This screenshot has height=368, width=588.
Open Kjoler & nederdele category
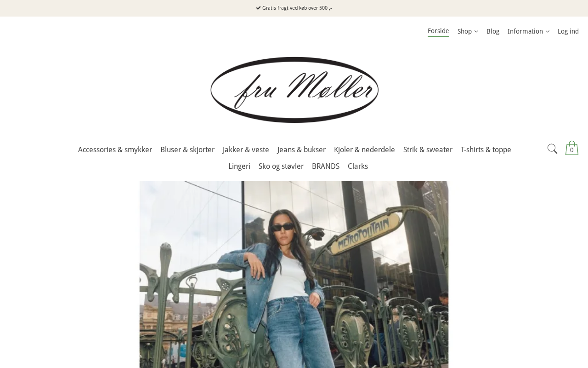[364, 149]
